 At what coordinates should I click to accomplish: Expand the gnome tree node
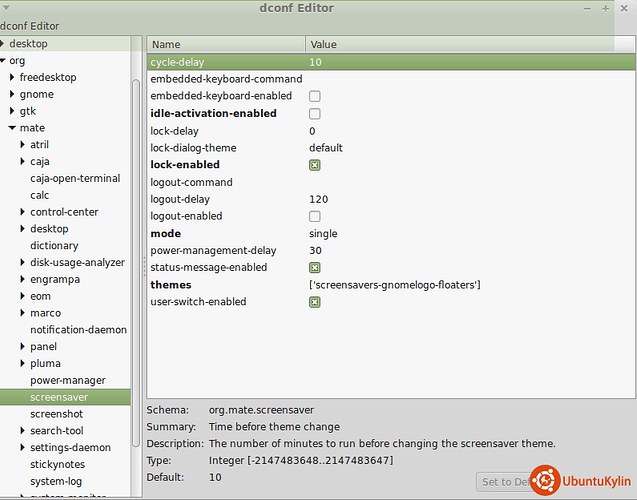pyautogui.click(x=12, y=94)
